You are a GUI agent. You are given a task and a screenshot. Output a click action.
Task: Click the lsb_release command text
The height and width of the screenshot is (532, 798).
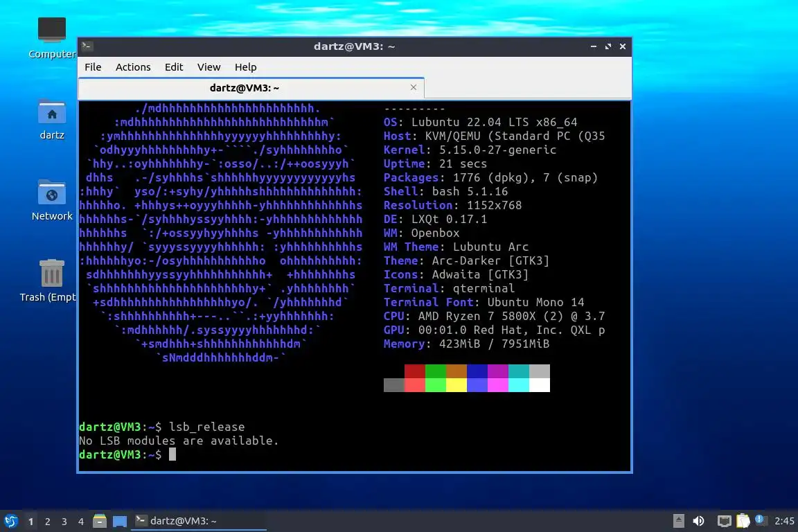click(207, 427)
